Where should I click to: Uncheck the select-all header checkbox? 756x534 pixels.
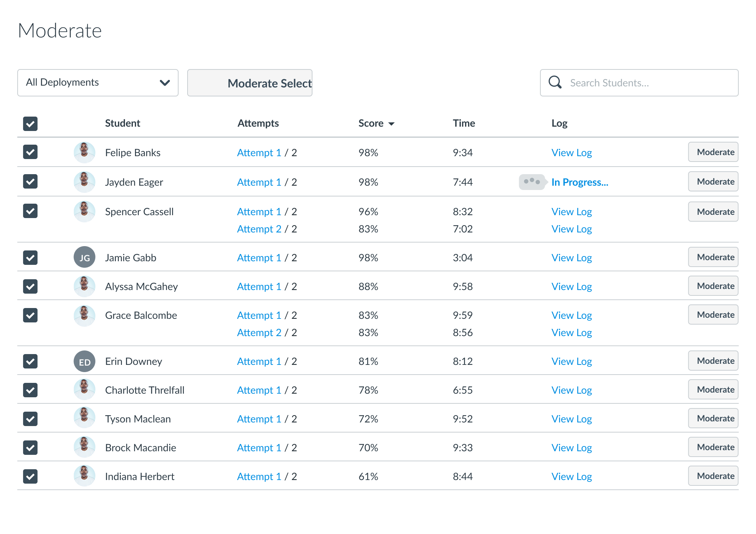coord(30,124)
